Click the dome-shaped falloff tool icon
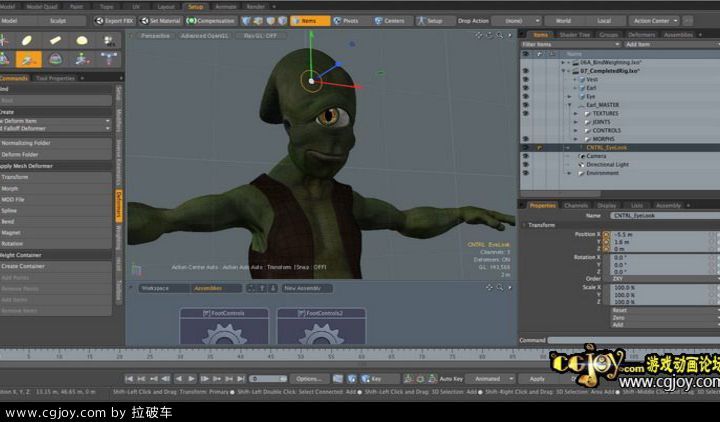720x422 pixels. pos(55,59)
